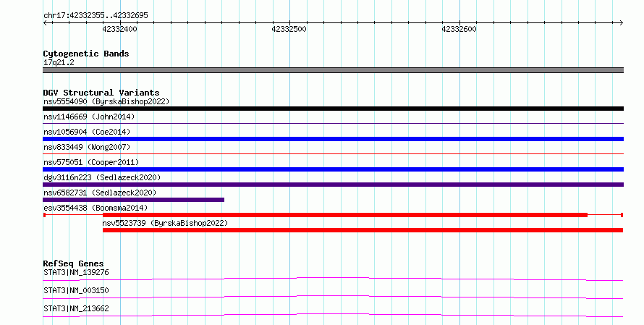Click the 17q21.2 band label
This screenshot has height=325, width=644.
[x=59, y=62]
